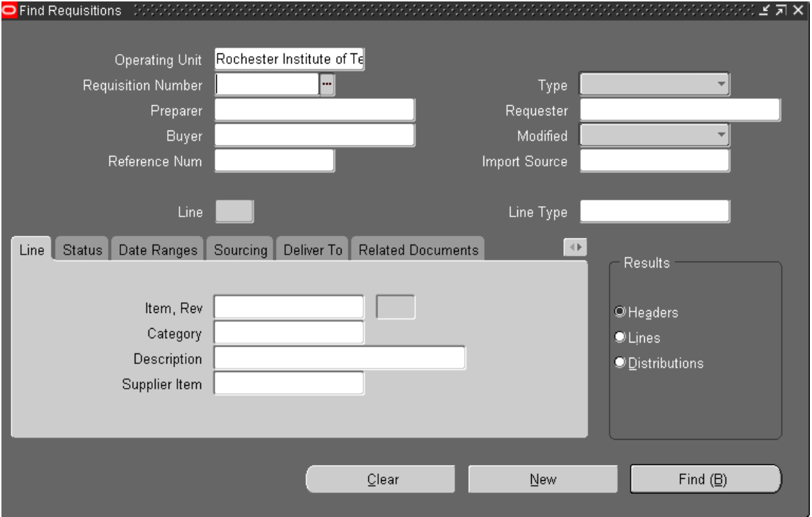Open the Modified dropdown

point(723,133)
